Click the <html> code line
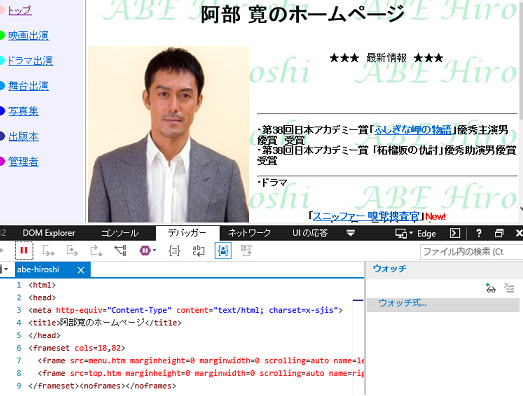 (42, 285)
